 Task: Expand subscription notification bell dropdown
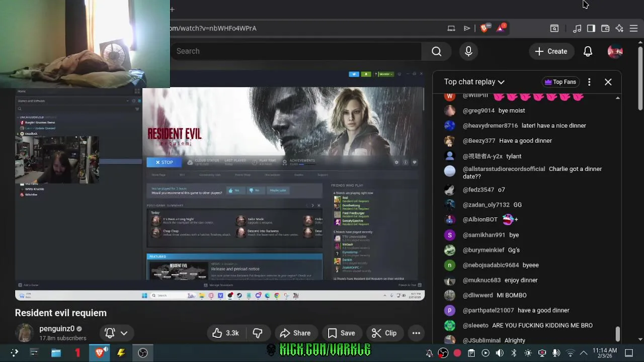[116, 333]
